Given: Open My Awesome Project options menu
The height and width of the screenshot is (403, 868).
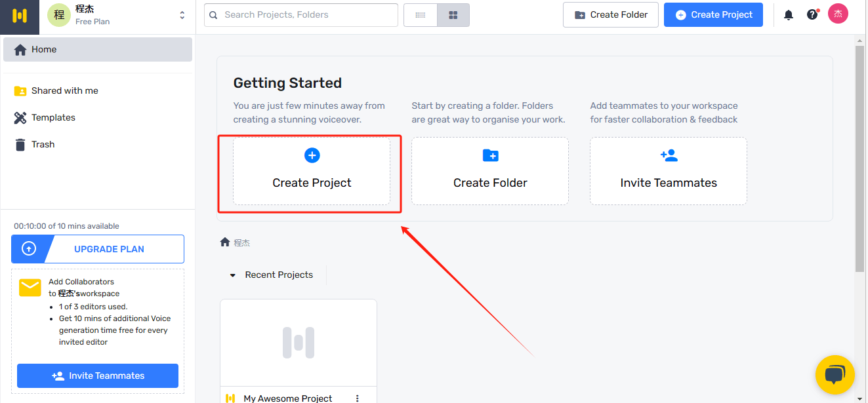Looking at the screenshot, I should click(358, 398).
